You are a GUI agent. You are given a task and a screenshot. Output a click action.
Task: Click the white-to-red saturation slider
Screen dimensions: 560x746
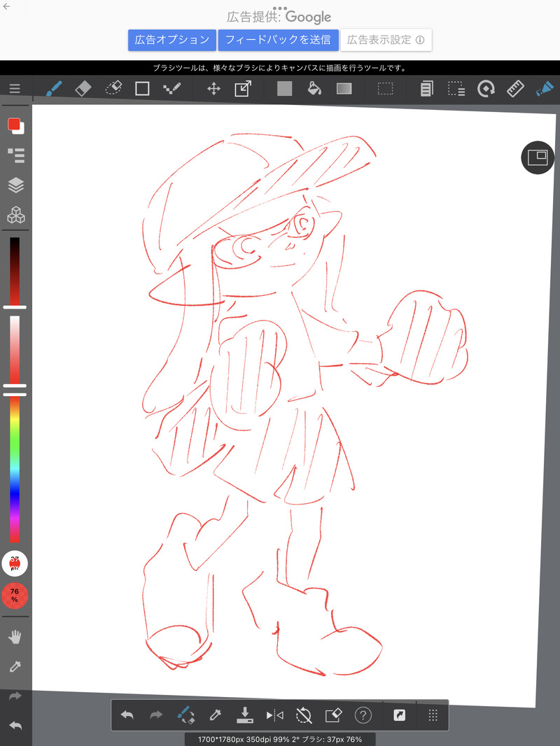pos(15,351)
